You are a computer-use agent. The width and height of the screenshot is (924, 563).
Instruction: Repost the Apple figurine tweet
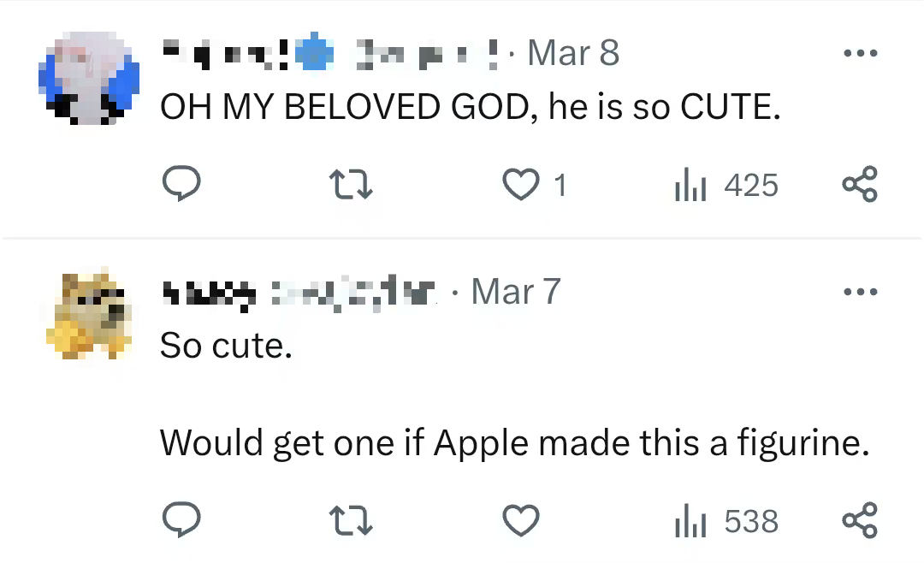point(351,519)
